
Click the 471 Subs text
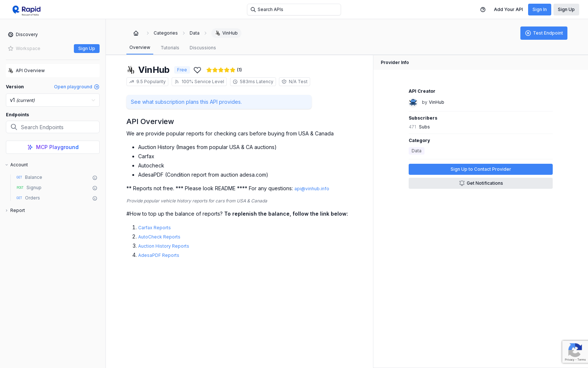pyautogui.click(x=419, y=127)
